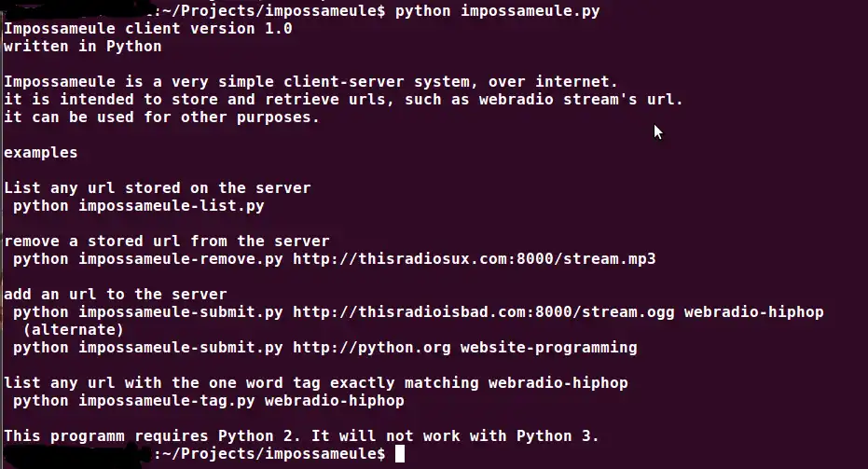Click the typed "python impossameule.py" command

(x=497, y=11)
